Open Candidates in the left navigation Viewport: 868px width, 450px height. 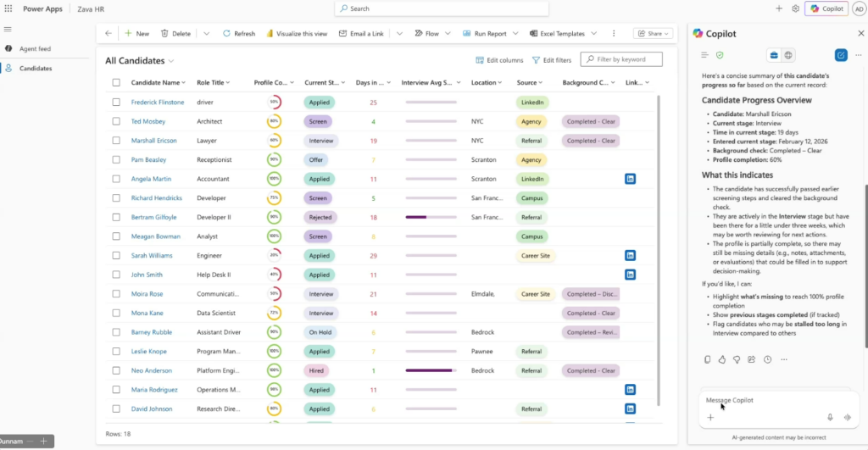pyautogui.click(x=36, y=68)
